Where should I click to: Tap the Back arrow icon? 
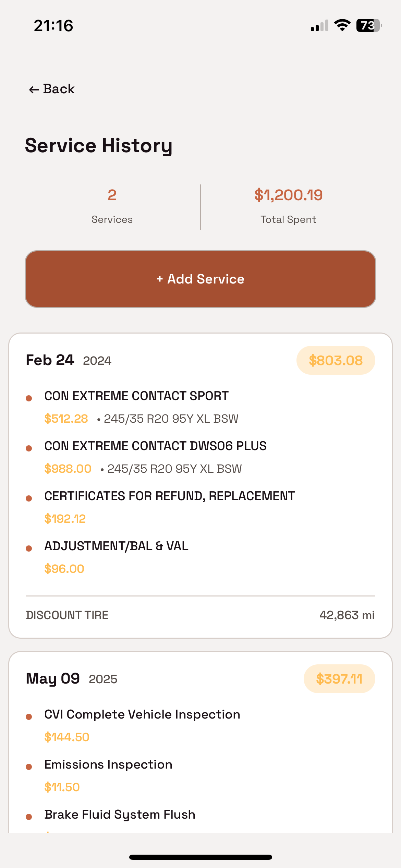pyautogui.click(x=34, y=90)
